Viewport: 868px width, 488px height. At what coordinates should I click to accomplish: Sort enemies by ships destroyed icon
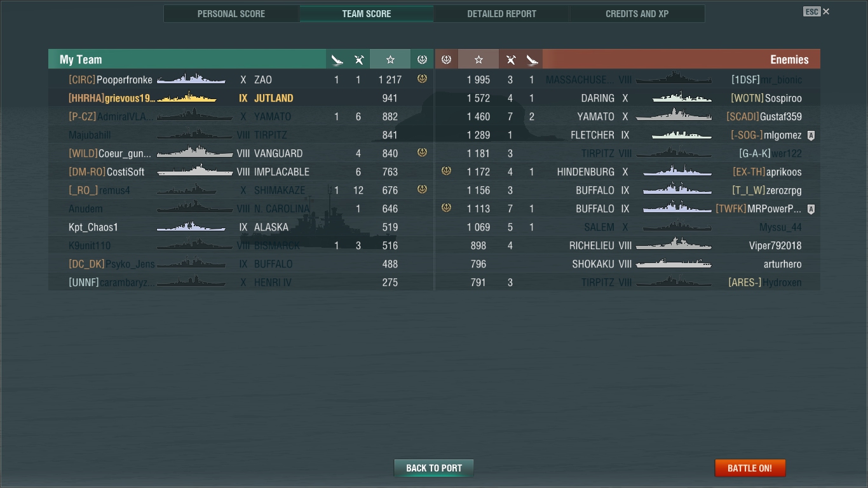pos(510,59)
